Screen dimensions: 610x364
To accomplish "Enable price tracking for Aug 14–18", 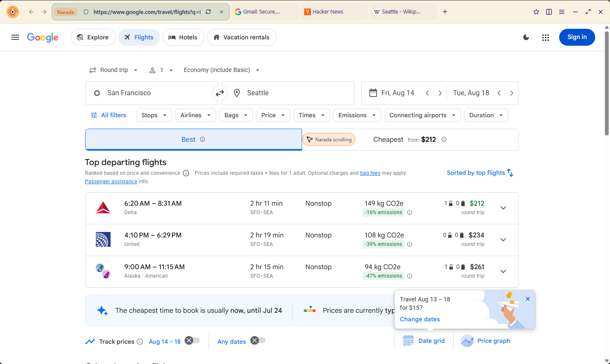I will pyautogui.click(x=192, y=340).
